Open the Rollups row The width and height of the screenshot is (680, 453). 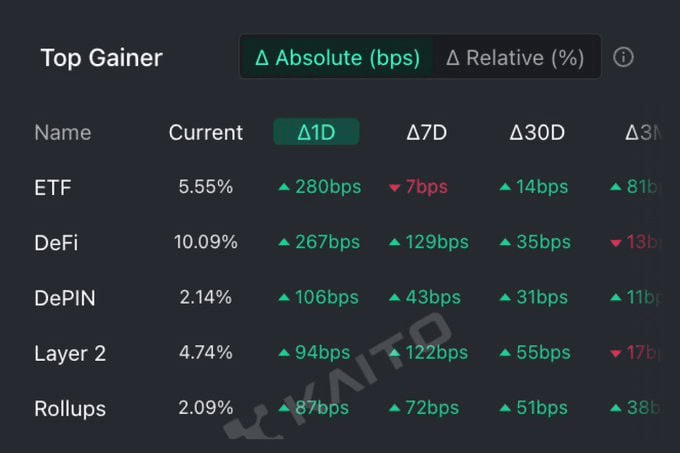pyautogui.click(x=347, y=407)
